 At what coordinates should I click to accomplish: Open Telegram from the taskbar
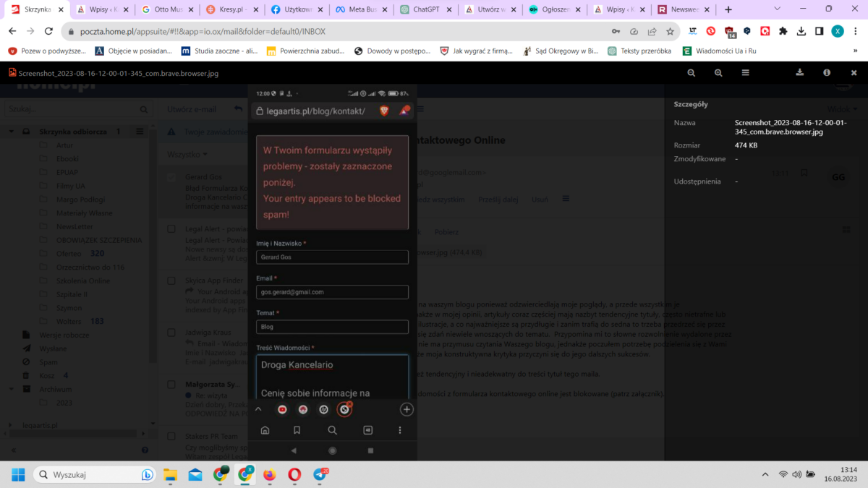pyautogui.click(x=320, y=474)
